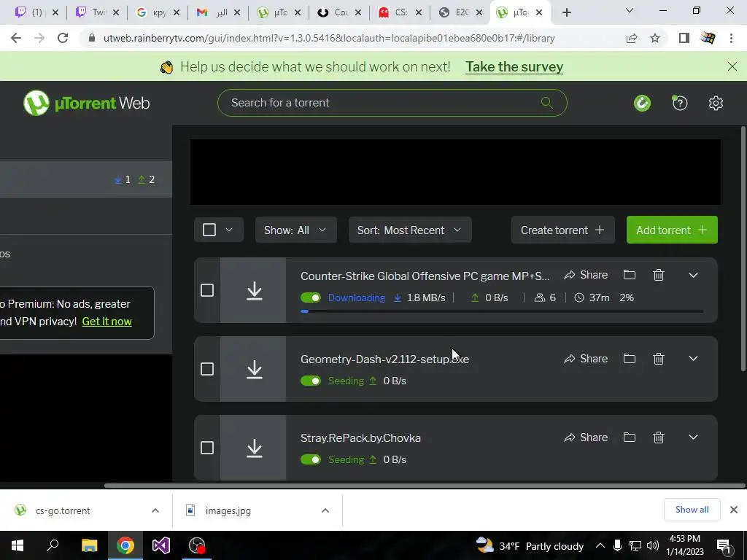Reload the page with the refresh icon
Viewport: 747px width, 560px height.
63,38
